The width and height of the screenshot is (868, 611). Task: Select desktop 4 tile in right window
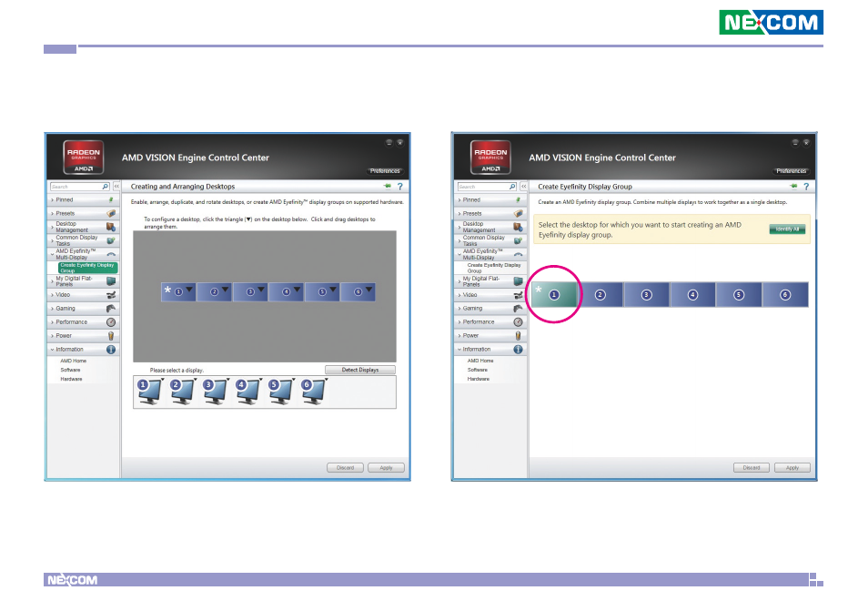point(692,295)
